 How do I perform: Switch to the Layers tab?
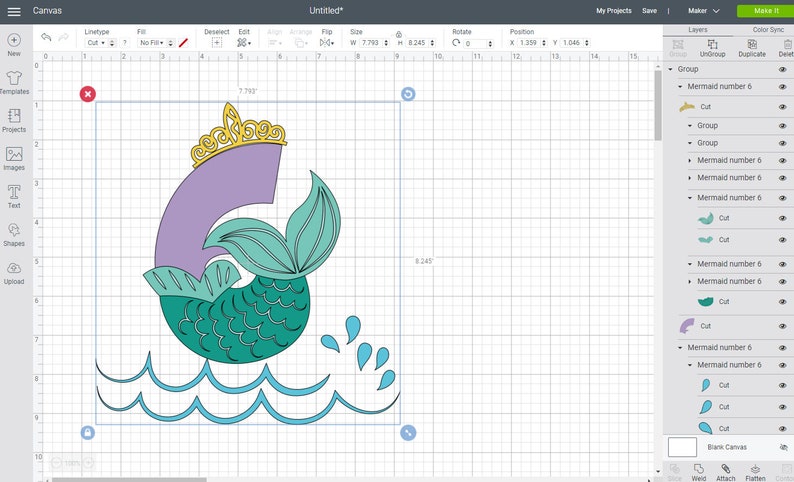click(x=697, y=30)
